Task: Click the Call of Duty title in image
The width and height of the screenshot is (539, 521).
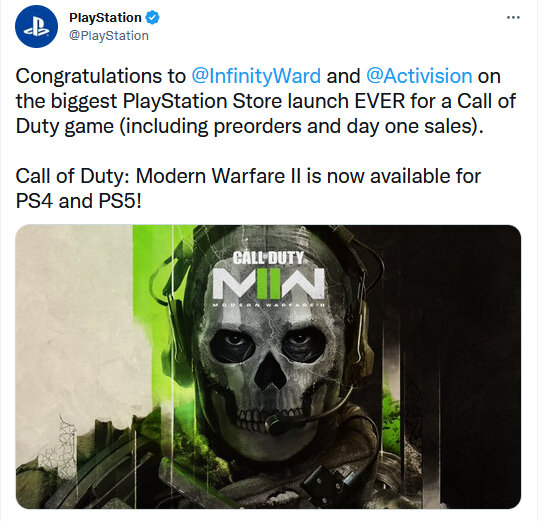Action: pos(268,258)
